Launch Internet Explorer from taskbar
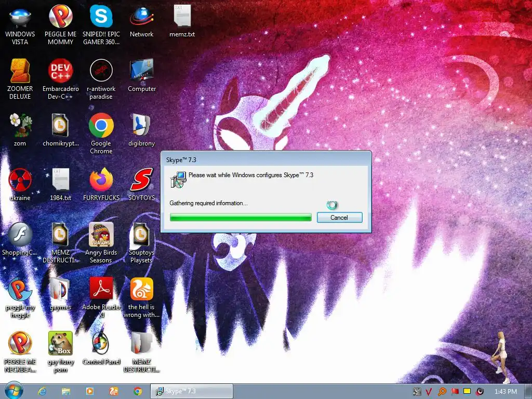532x399 pixels. [x=42, y=391]
